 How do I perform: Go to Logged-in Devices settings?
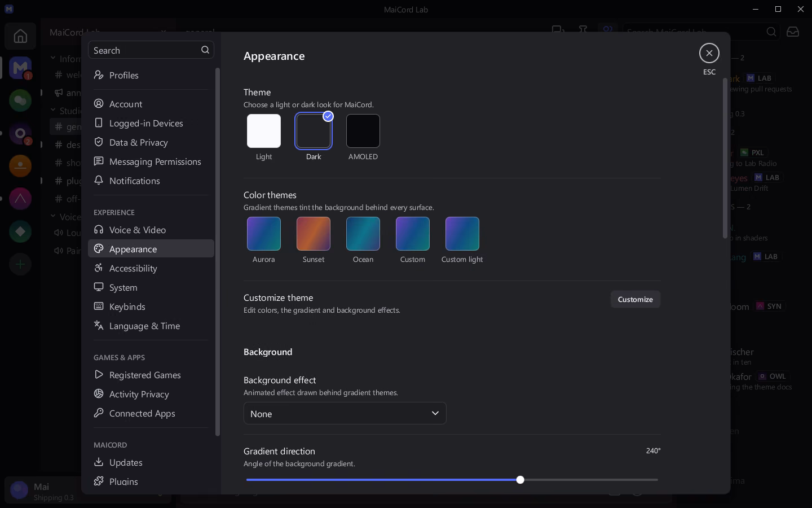coord(151,123)
